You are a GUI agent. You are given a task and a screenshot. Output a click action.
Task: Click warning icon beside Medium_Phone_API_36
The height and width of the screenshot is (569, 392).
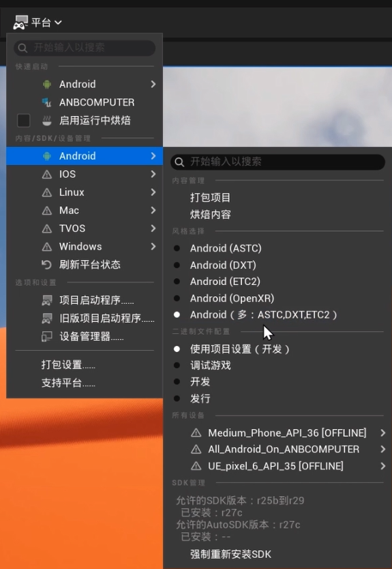[196, 433]
